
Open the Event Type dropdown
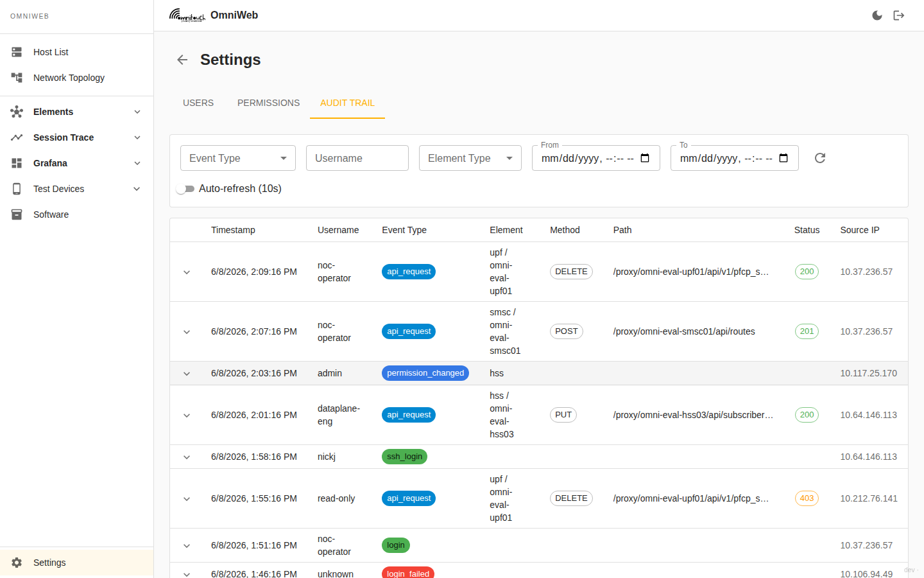(238, 158)
